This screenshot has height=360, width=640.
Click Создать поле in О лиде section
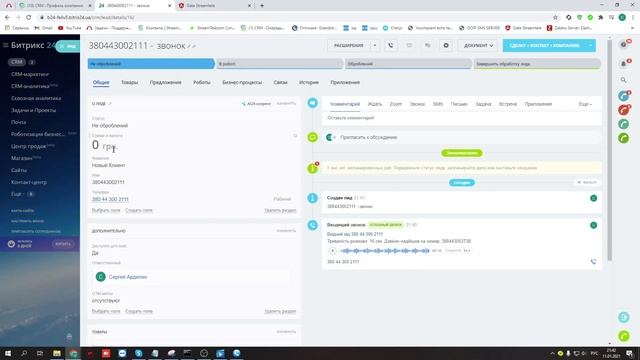click(x=139, y=210)
